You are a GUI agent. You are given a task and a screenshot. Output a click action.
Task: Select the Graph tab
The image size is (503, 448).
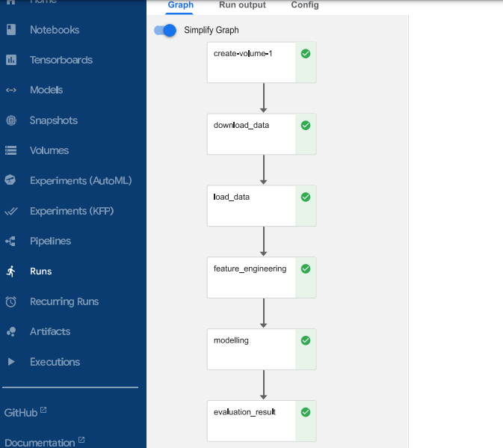tap(180, 5)
